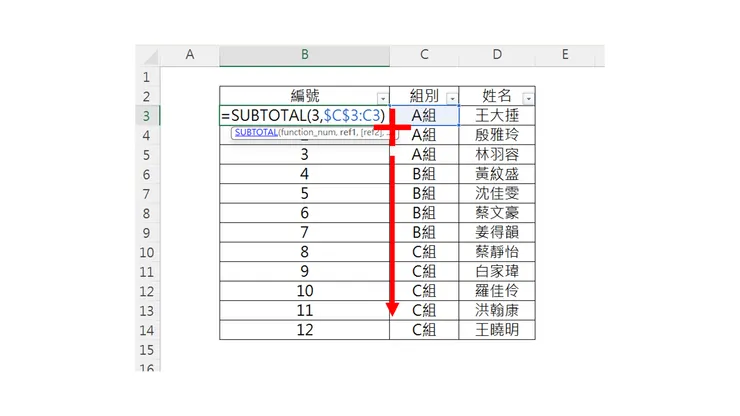Select the 編號 cell in 姜得韻's row
The height and width of the screenshot is (416, 740).
304,232
